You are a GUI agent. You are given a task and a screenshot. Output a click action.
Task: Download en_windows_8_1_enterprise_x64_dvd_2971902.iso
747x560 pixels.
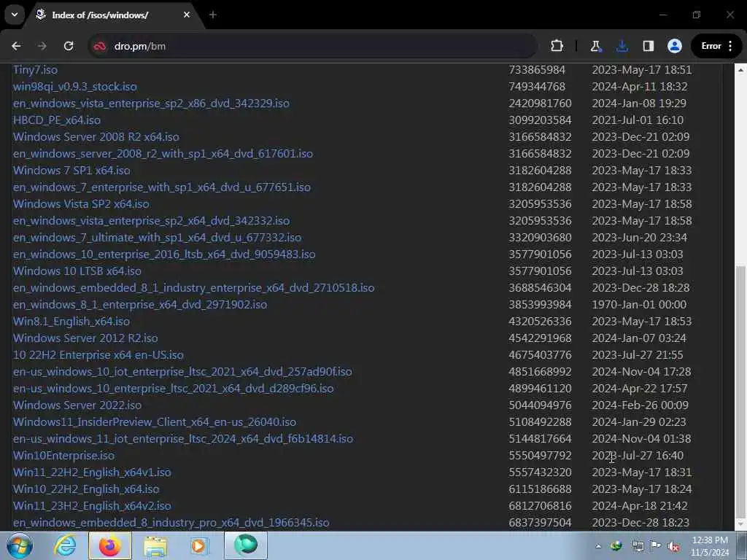point(140,305)
